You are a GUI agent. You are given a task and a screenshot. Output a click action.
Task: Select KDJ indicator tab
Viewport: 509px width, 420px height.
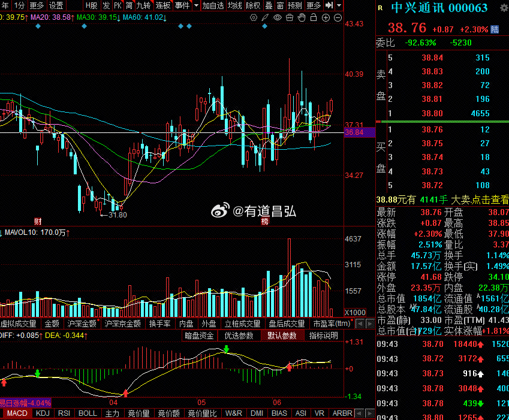click(x=43, y=413)
